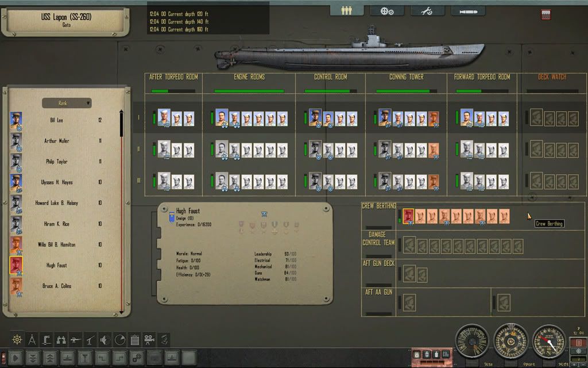This screenshot has width=588, height=368.
Task: Select Philip Taylor in the crew list
Action: (x=57, y=162)
